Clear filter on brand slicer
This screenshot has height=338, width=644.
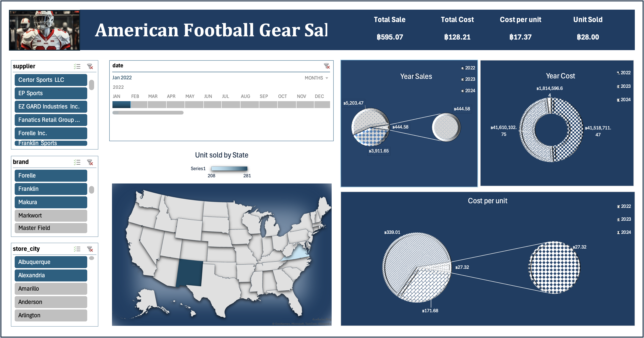(x=90, y=162)
